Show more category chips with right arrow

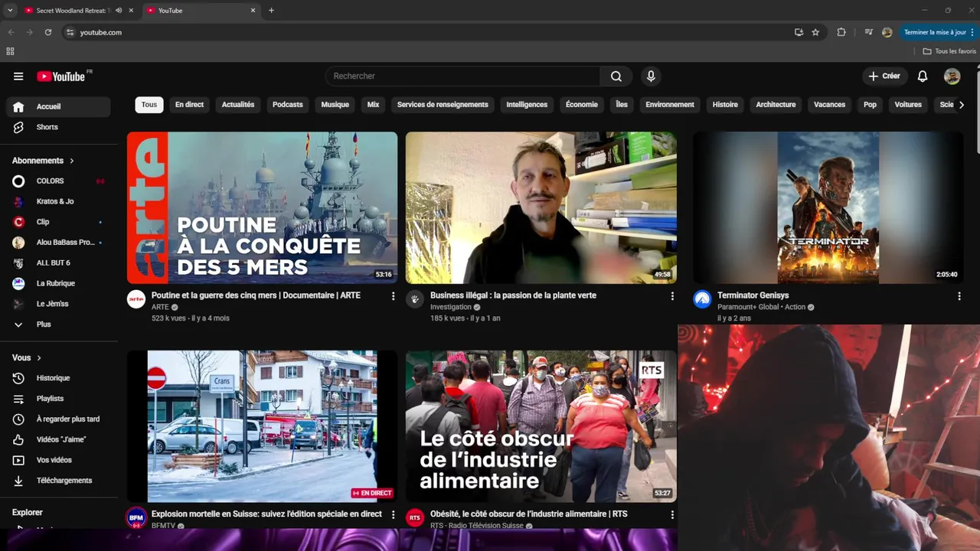tap(962, 105)
